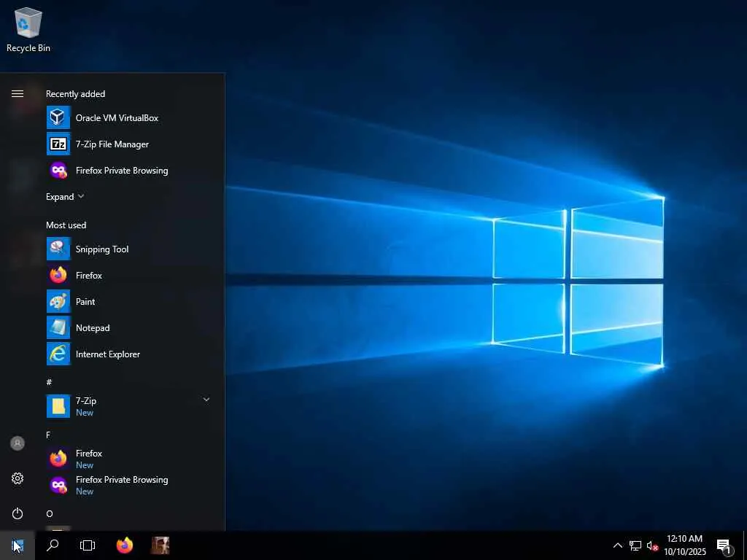Switch to Firefox in the taskbar
Image resolution: width=747 pixels, height=560 pixels.
(x=125, y=545)
